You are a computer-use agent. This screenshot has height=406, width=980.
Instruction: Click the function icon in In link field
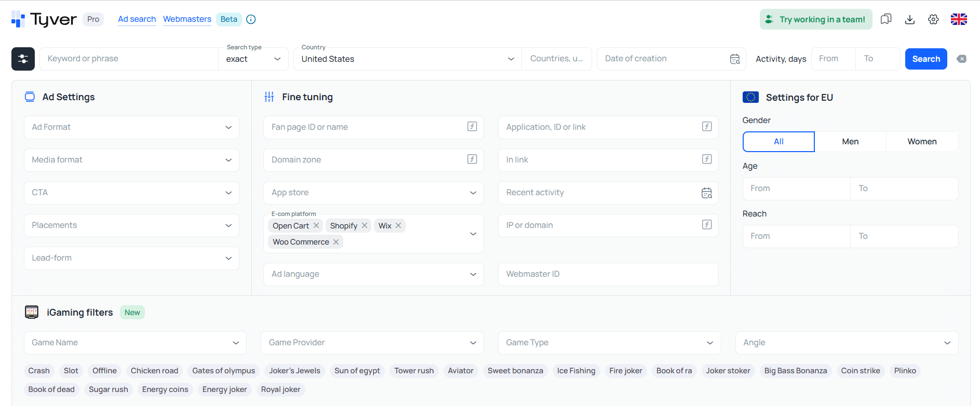tap(707, 159)
